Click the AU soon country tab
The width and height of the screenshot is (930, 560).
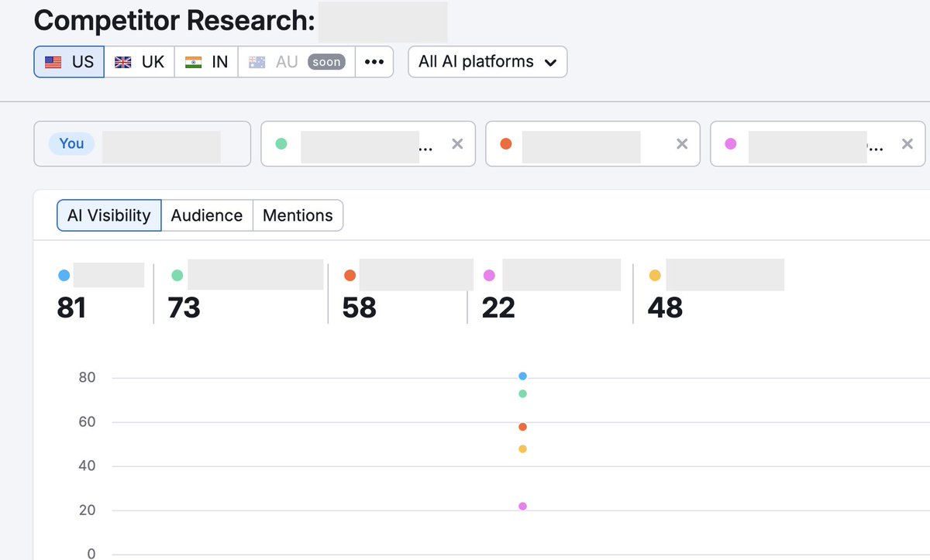[297, 62]
